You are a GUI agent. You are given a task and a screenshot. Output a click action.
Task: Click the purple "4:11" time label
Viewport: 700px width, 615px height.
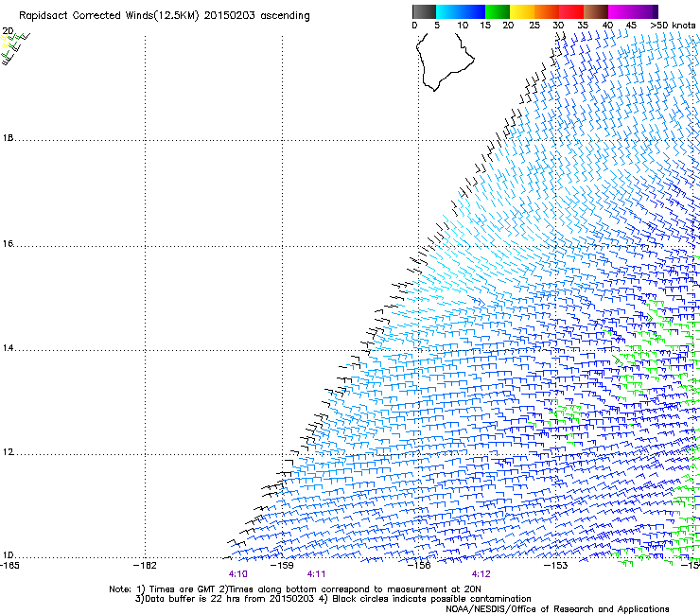click(x=316, y=574)
